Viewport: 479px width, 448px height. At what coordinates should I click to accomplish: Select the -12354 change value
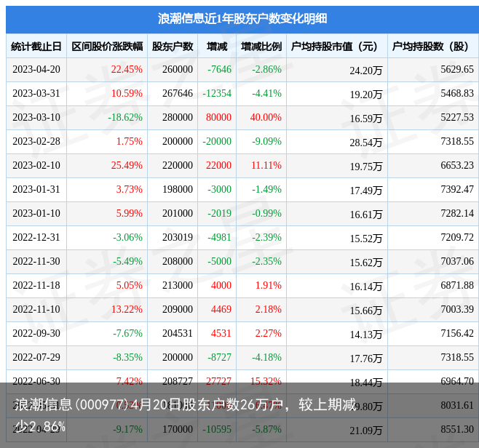217,93
